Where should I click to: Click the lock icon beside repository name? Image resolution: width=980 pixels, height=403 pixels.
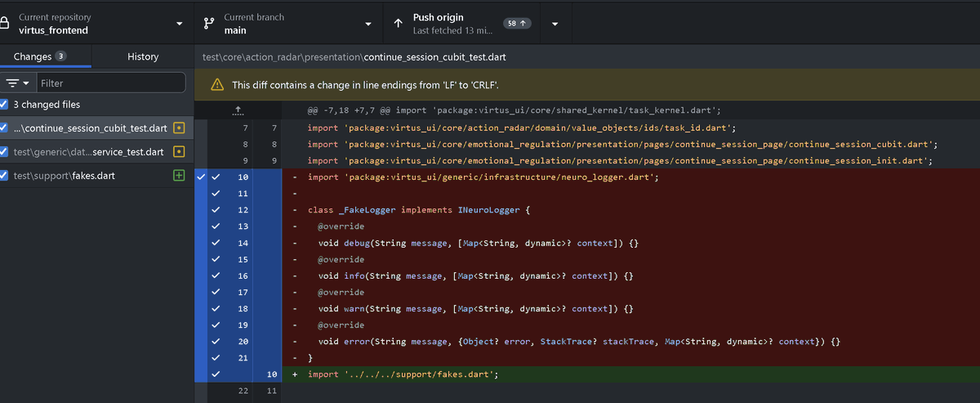pyautogui.click(x=4, y=24)
